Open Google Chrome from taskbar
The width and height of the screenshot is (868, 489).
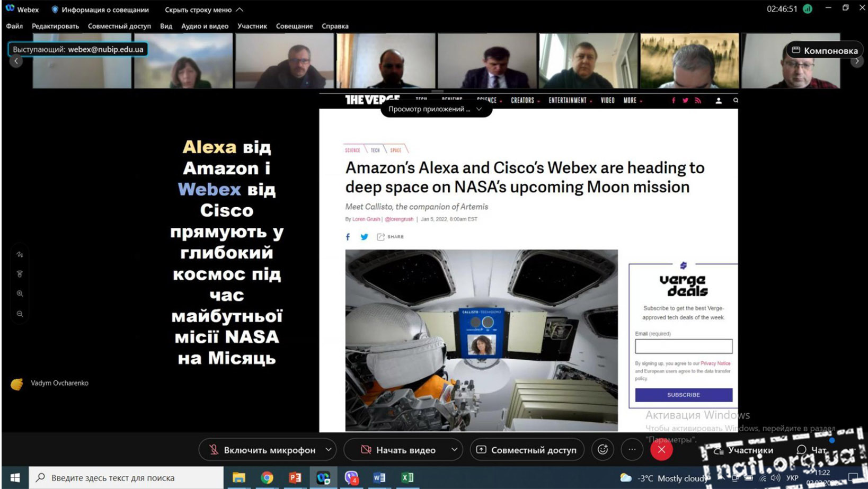pos(267,477)
